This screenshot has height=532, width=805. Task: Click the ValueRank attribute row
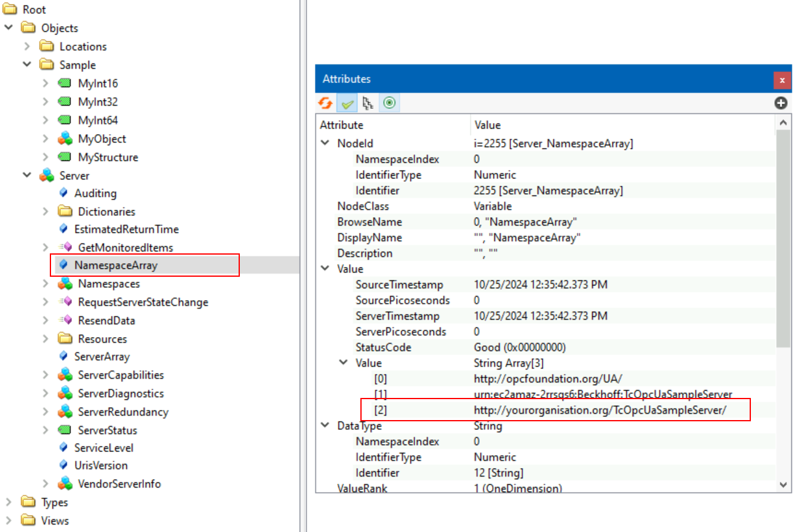pyautogui.click(x=546, y=488)
